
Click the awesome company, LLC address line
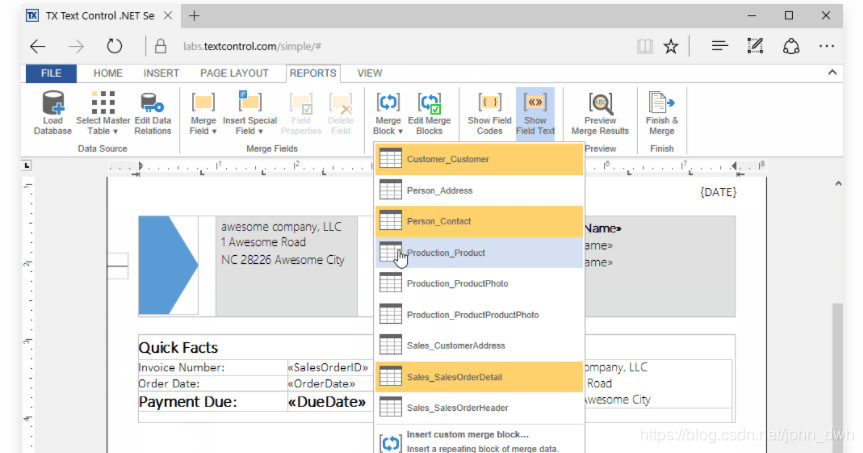(281, 227)
